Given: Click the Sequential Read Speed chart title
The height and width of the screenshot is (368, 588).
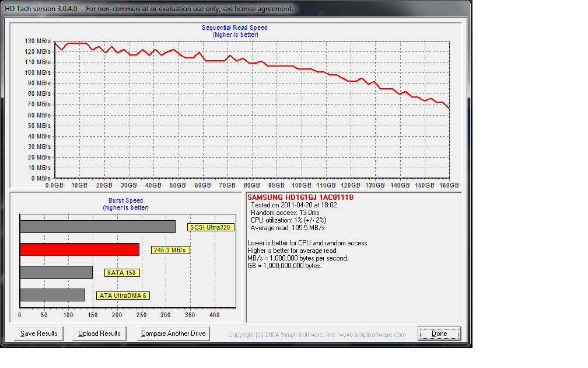Looking at the screenshot, I should point(235,27).
